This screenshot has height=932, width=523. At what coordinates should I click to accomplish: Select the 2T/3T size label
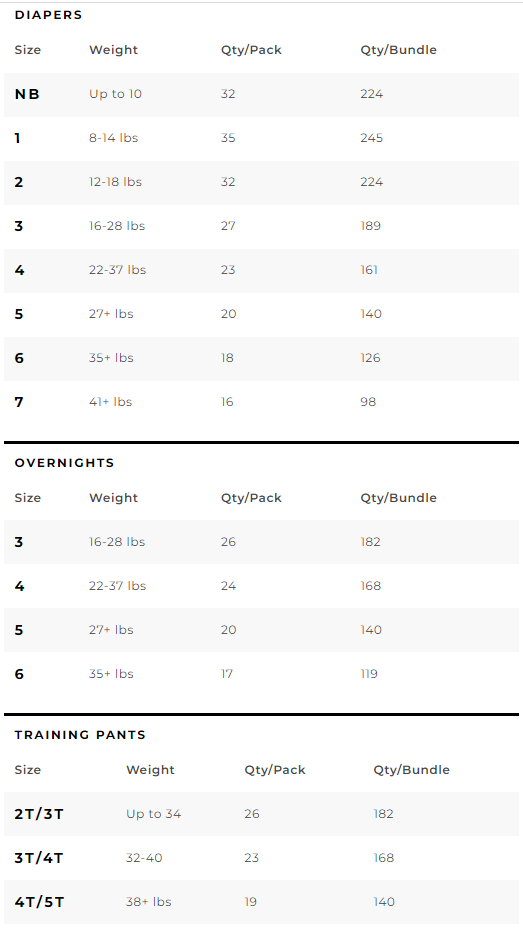point(39,814)
